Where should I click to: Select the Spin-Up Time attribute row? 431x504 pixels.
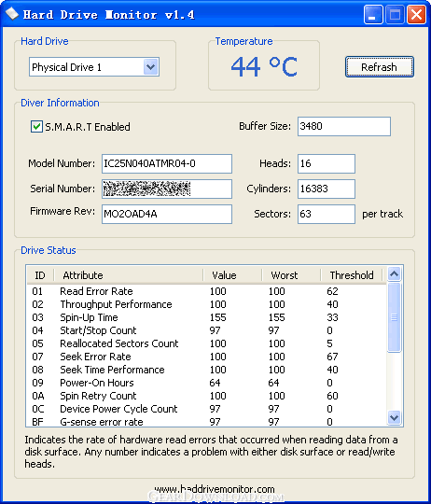[x=206, y=317]
